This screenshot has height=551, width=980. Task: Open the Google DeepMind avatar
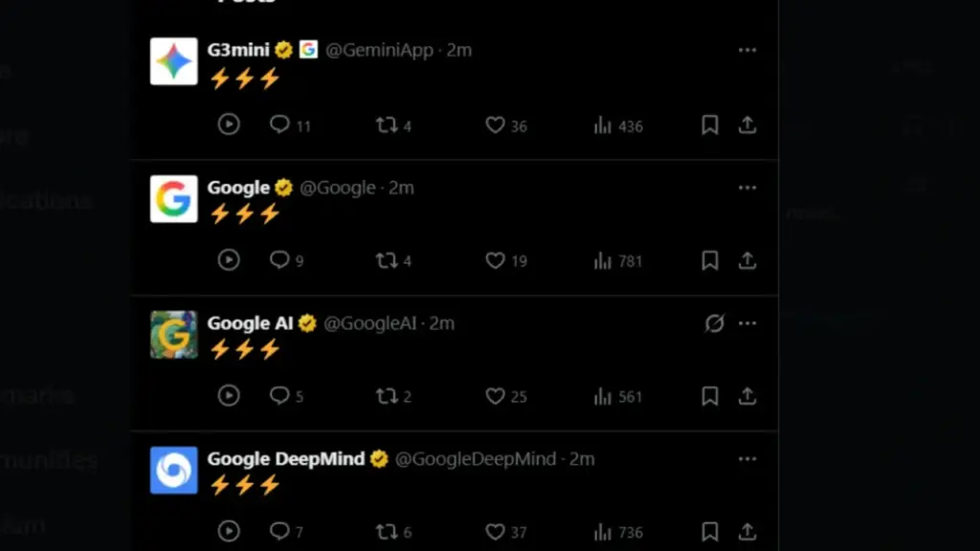pos(174,471)
